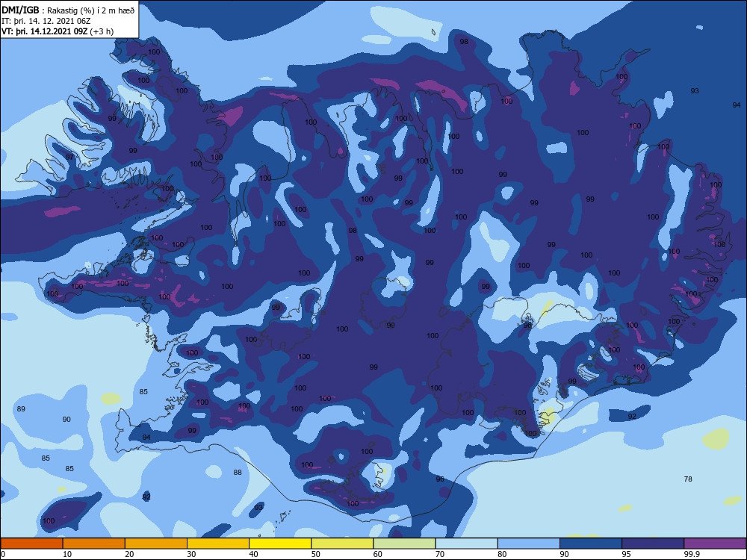Click the '89' humidity value over the ocean
The height and width of the screenshot is (560, 747).
(x=21, y=409)
